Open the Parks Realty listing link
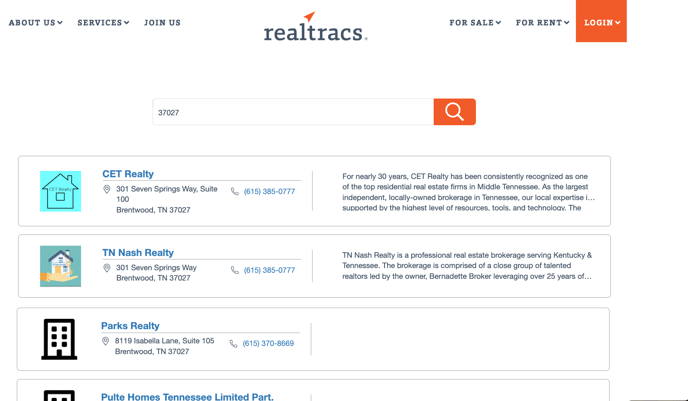The width and height of the screenshot is (688, 401). tap(130, 326)
